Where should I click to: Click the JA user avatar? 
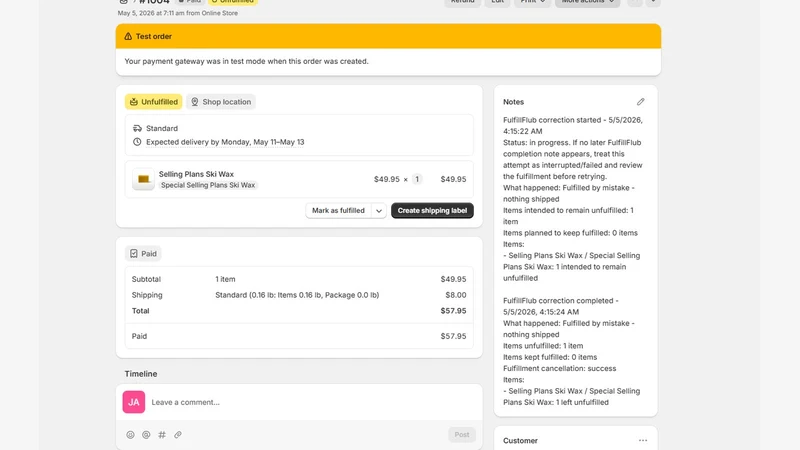click(x=134, y=402)
